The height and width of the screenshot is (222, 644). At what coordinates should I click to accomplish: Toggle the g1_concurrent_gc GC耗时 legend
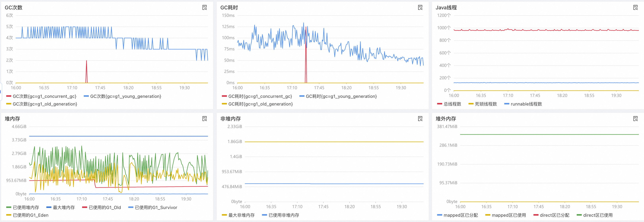(x=257, y=96)
